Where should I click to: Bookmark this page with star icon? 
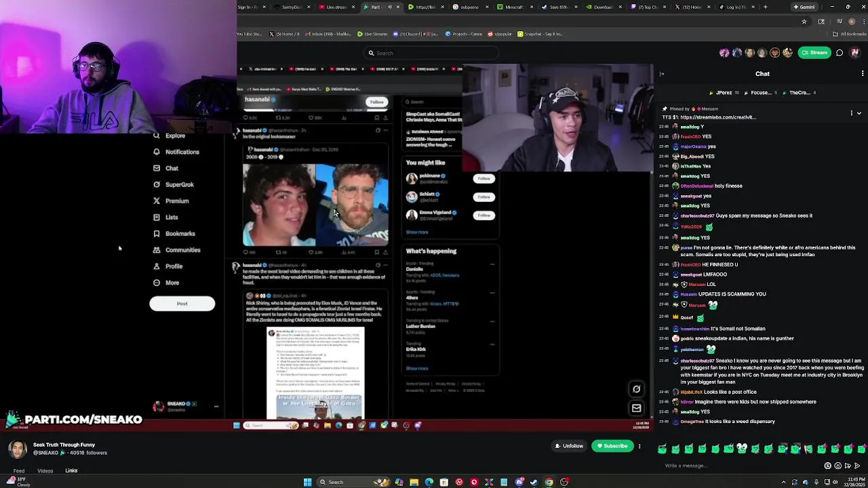click(804, 21)
